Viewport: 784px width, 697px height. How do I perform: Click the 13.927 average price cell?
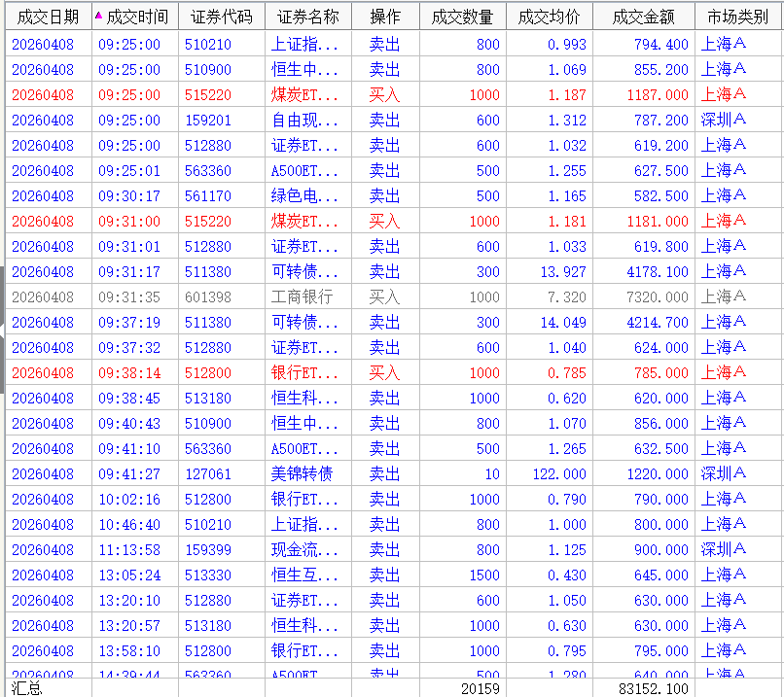563,272
